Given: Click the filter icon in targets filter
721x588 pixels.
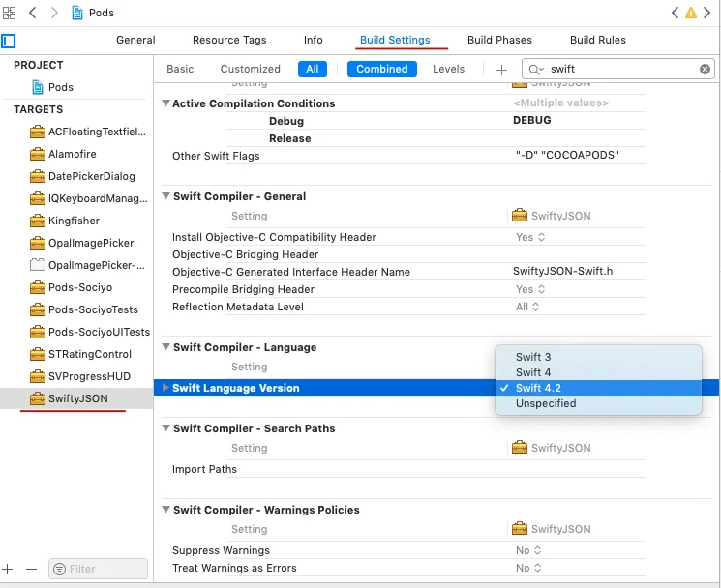Looking at the screenshot, I should point(59,570).
